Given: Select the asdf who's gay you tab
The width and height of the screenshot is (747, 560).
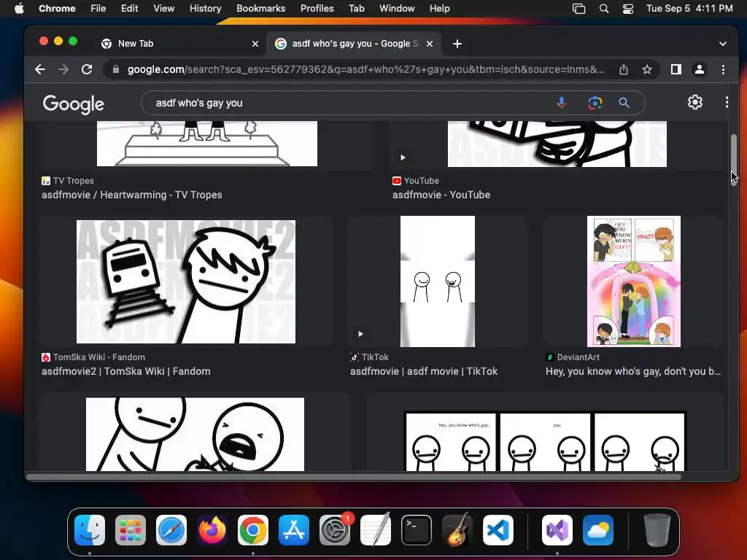Looking at the screenshot, I should (x=355, y=44).
